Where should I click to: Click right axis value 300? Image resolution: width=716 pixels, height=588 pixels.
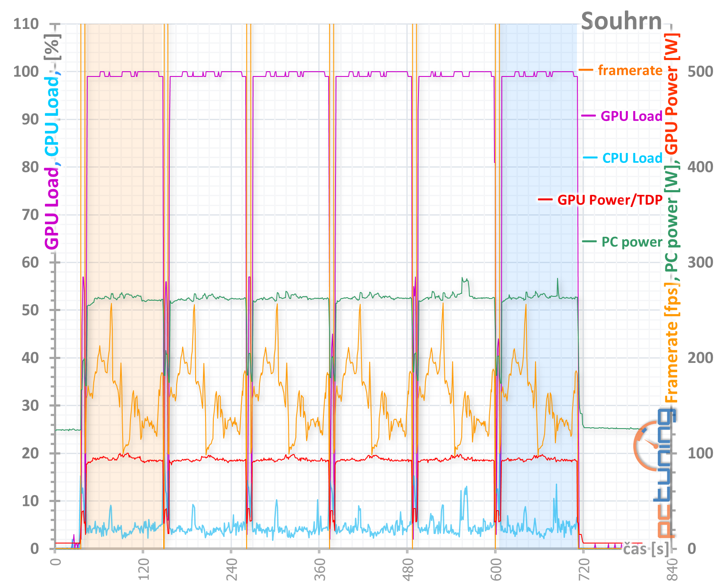click(700, 262)
